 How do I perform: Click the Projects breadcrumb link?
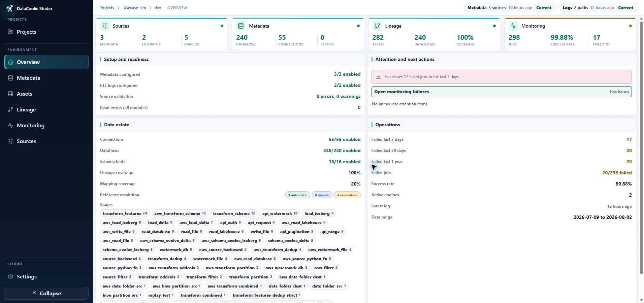click(106, 8)
